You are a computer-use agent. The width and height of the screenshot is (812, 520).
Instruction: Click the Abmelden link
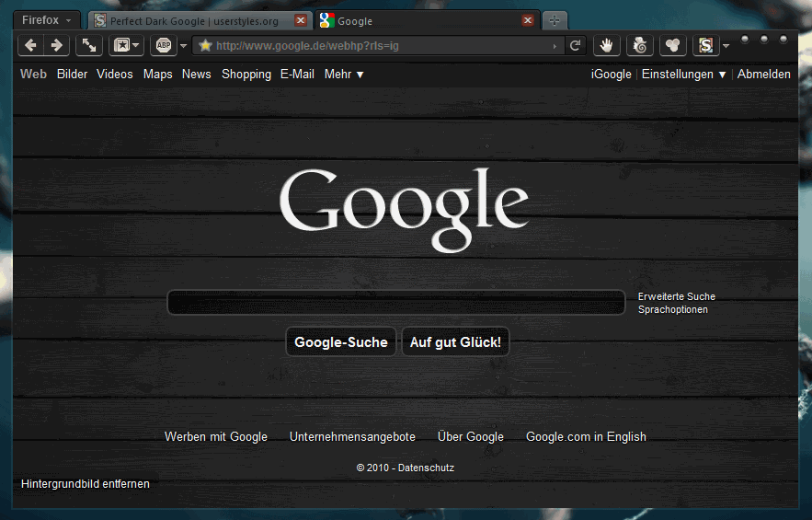coord(764,75)
